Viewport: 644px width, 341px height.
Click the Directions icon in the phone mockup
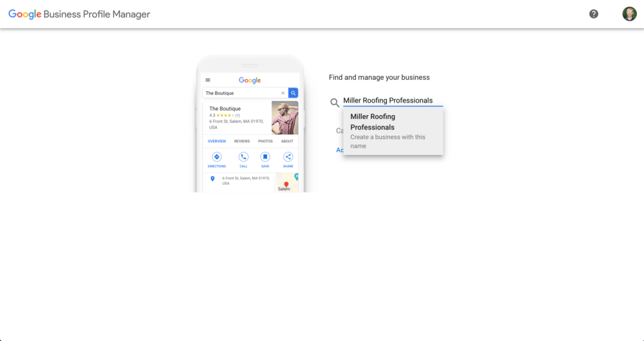[x=217, y=157]
